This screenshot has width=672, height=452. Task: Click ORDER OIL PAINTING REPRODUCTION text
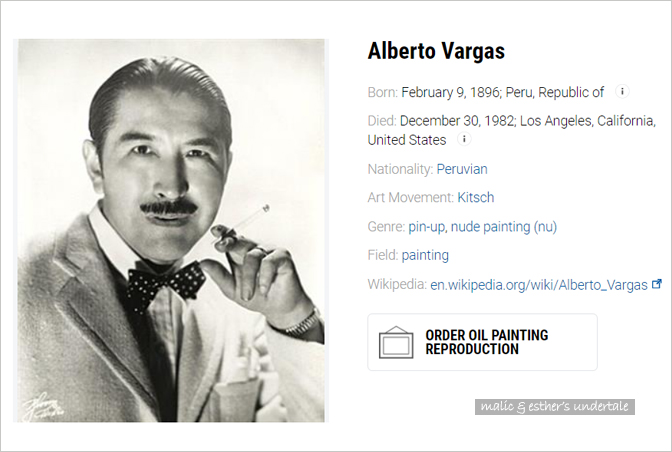click(x=486, y=342)
